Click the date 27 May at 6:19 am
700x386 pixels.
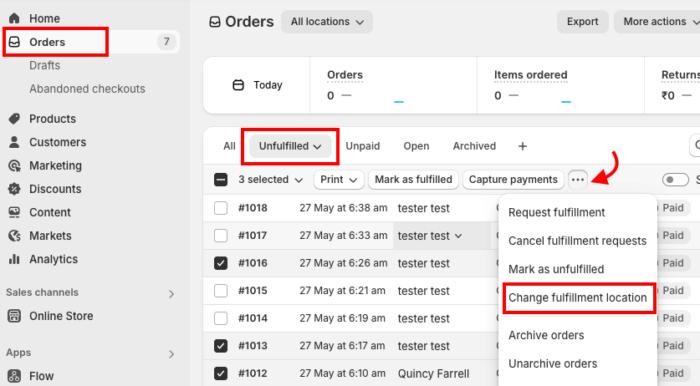point(342,319)
